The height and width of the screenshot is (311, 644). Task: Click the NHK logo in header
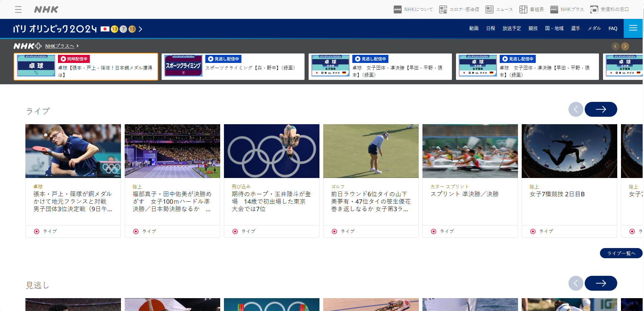click(x=46, y=9)
